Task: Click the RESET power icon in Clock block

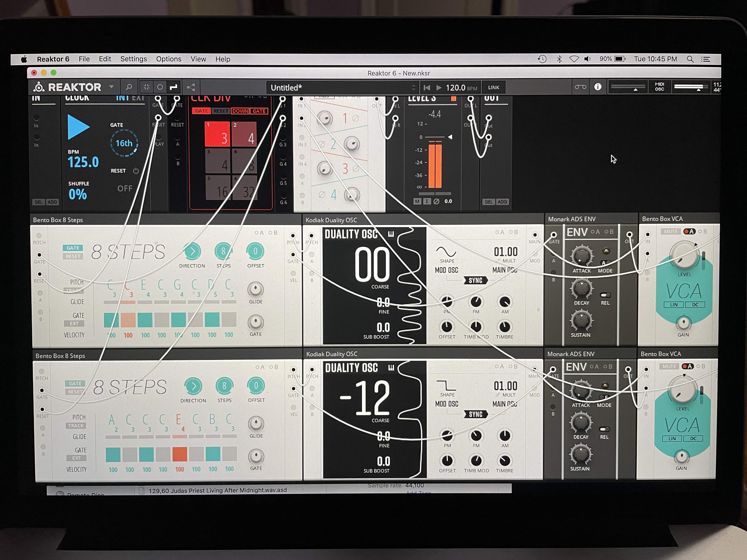Action: [136, 171]
